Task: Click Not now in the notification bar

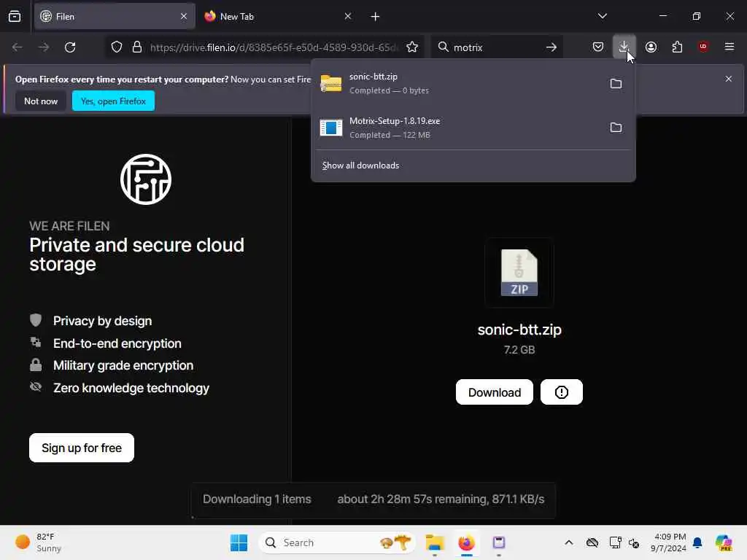Action: tap(41, 101)
